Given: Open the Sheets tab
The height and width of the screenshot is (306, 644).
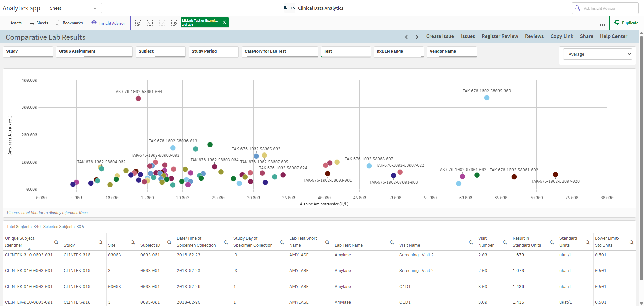Looking at the screenshot, I should 38,23.
